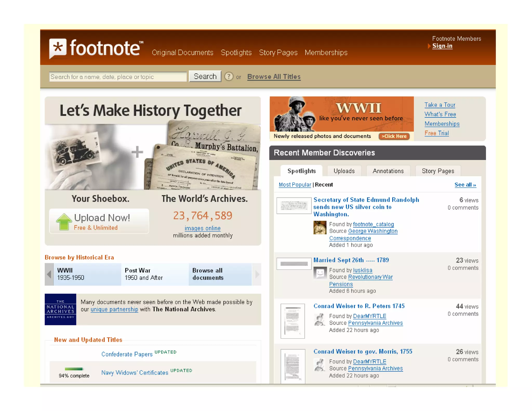Click the Search button

point(205,76)
